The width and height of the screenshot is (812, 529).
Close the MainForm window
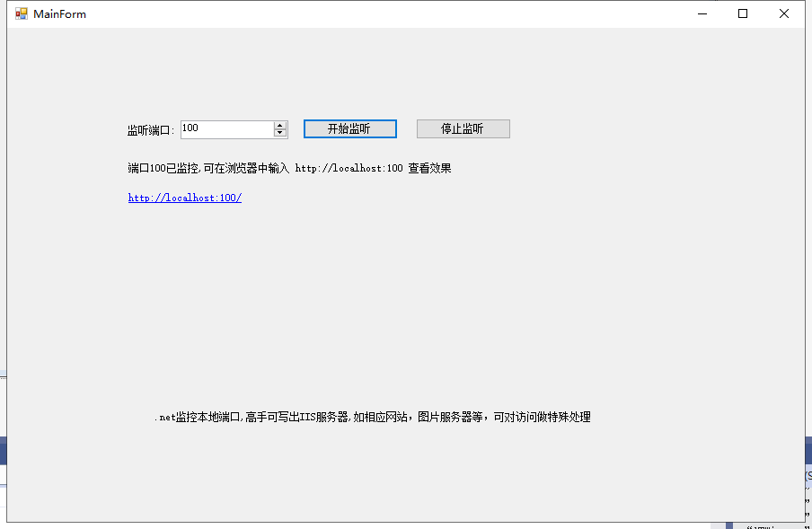coord(783,14)
